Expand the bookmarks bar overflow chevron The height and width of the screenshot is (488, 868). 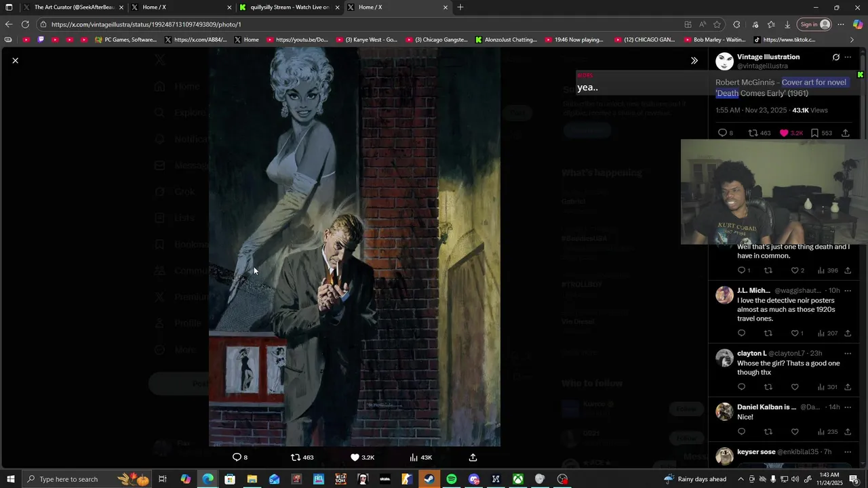[x=852, y=40]
